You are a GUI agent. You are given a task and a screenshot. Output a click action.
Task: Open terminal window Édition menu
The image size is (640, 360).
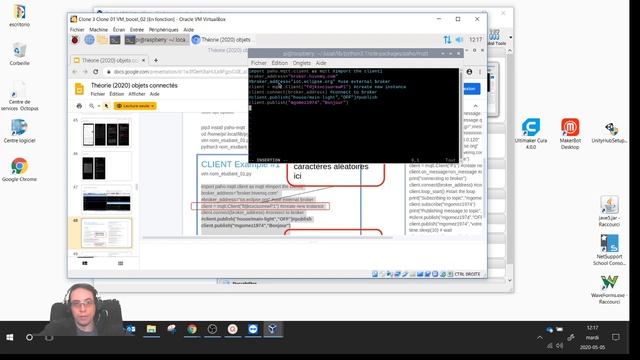[280, 63]
